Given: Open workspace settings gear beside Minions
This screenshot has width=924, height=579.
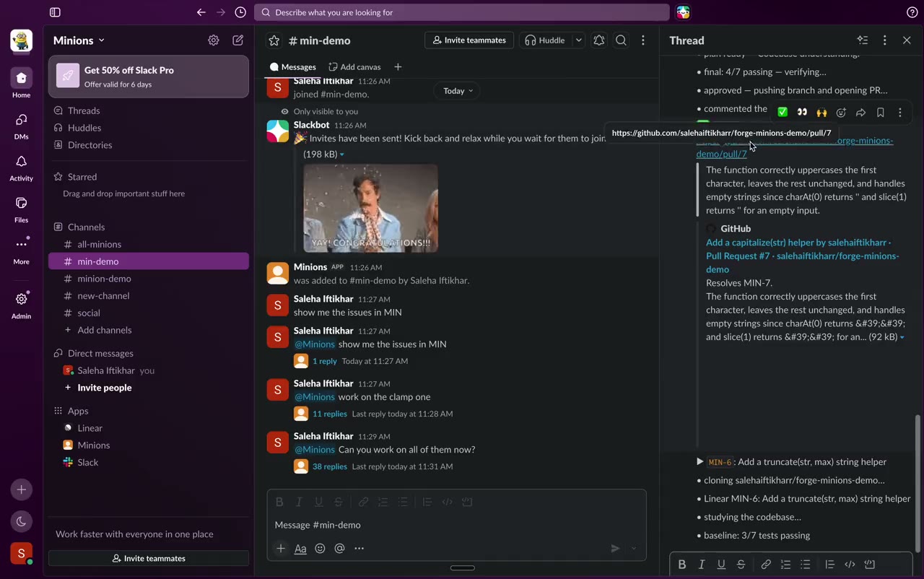Looking at the screenshot, I should [214, 40].
